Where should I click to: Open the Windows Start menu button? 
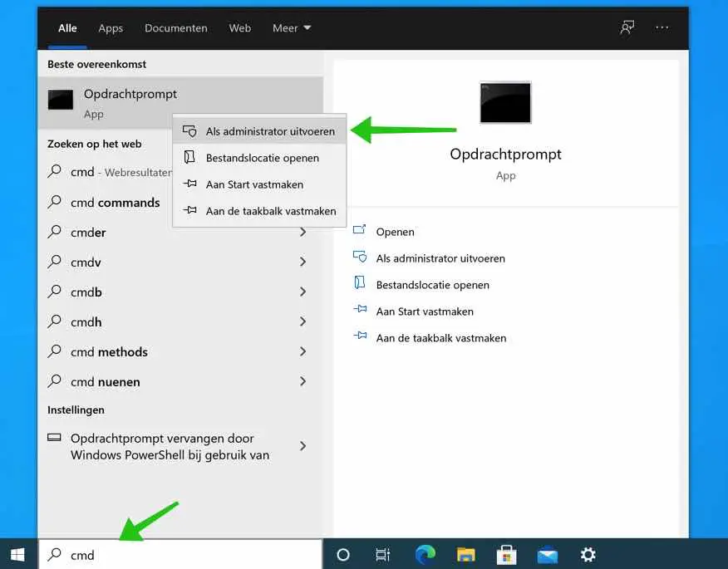pyautogui.click(x=17, y=555)
